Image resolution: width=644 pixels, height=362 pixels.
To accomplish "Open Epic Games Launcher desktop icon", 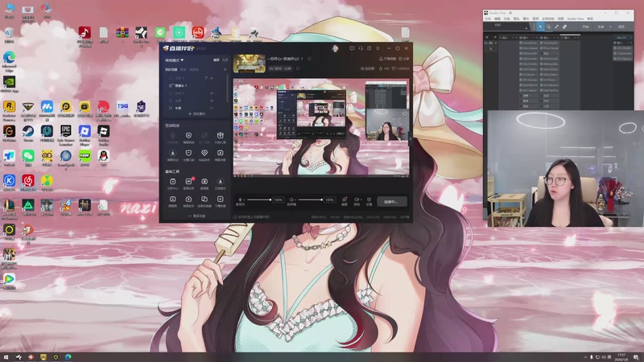I will pyautogui.click(x=66, y=133).
